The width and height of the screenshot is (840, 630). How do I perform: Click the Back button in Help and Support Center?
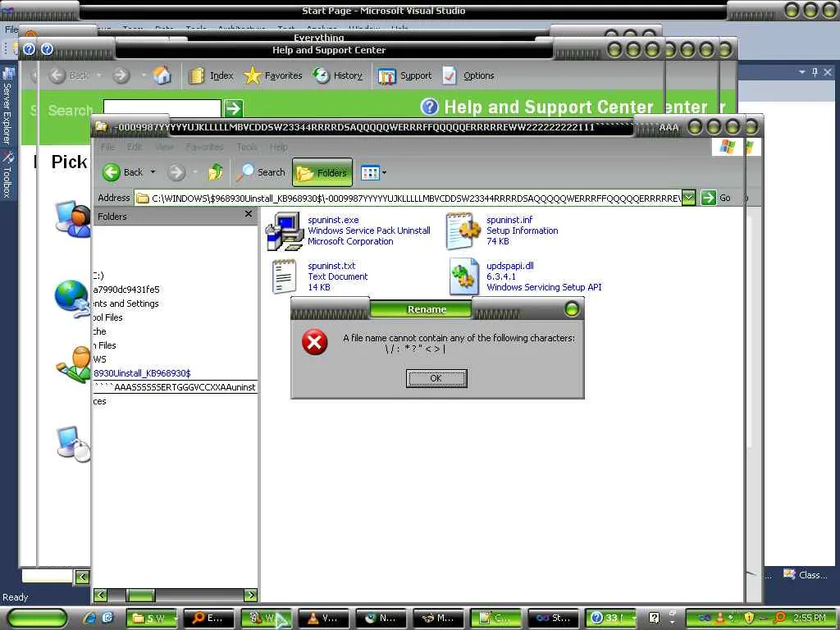tap(69, 75)
